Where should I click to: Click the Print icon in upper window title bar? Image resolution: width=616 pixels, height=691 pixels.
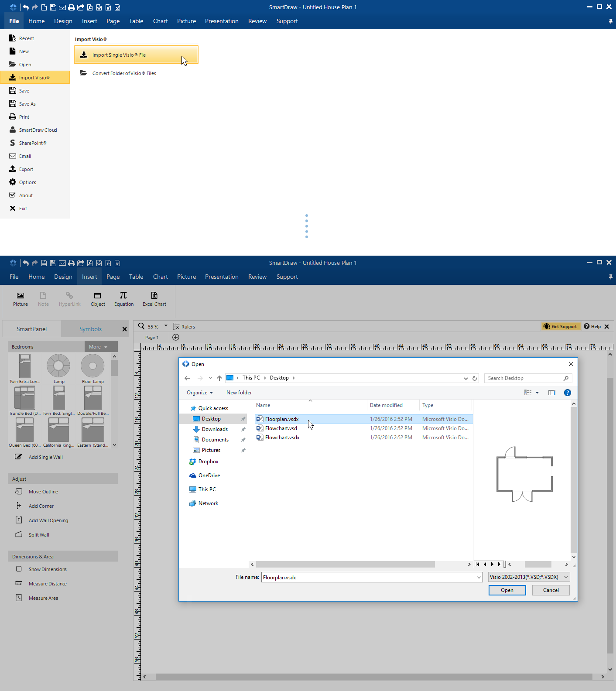pyautogui.click(x=72, y=7)
